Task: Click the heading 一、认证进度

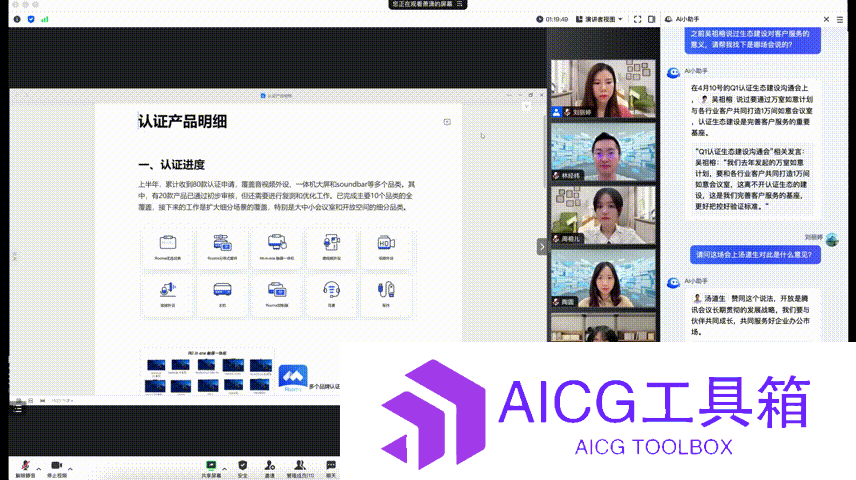Action: 171,164
